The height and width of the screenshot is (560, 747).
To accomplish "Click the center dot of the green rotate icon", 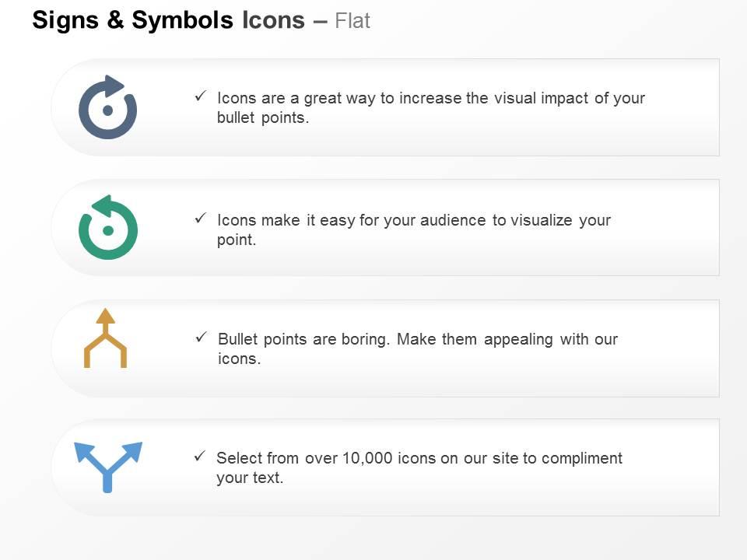I will point(108,230).
